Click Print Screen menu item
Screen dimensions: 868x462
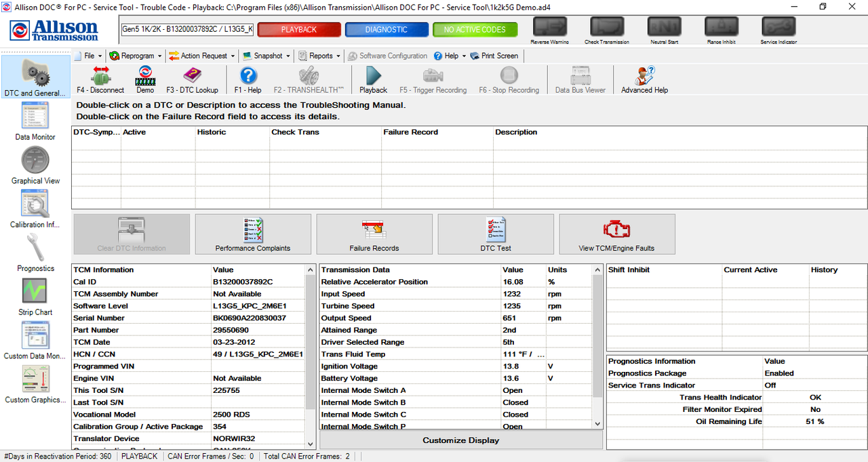494,56
